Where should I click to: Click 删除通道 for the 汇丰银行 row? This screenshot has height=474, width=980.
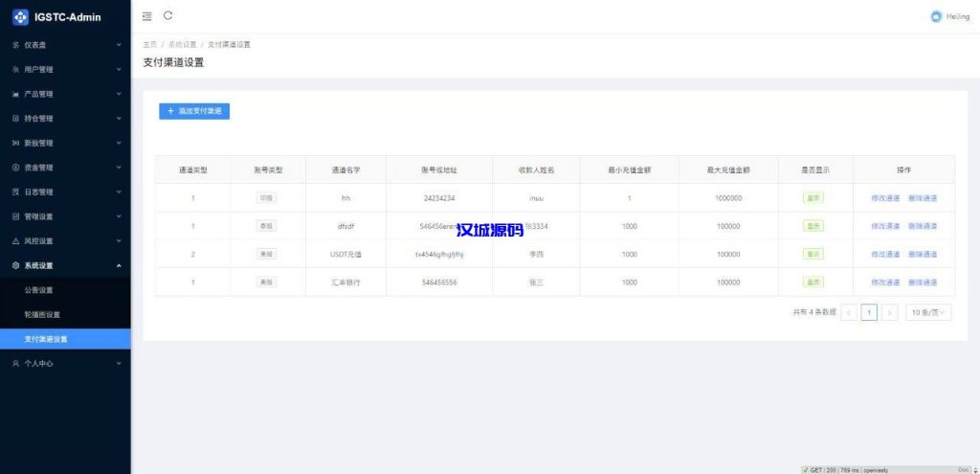pyautogui.click(x=923, y=282)
